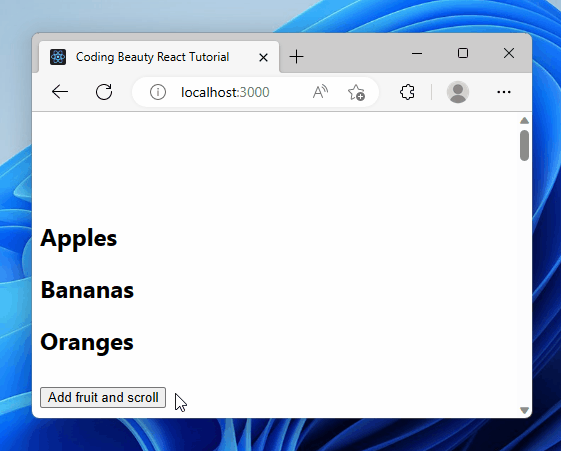Image resolution: width=561 pixels, height=451 pixels.
Task: Open a new tab with plus button
Action: click(x=297, y=57)
